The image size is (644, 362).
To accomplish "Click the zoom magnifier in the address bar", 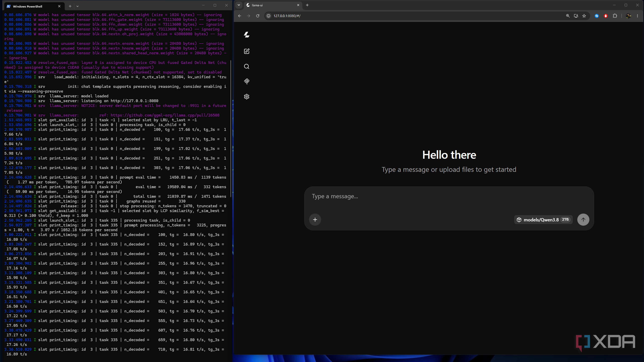I will point(568,16).
